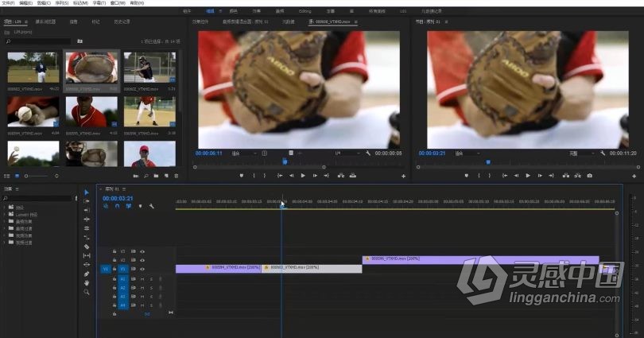This screenshot has width=644, height=338.
Task: Open Source monitor playback resolution dropdown
Action: 347,153
